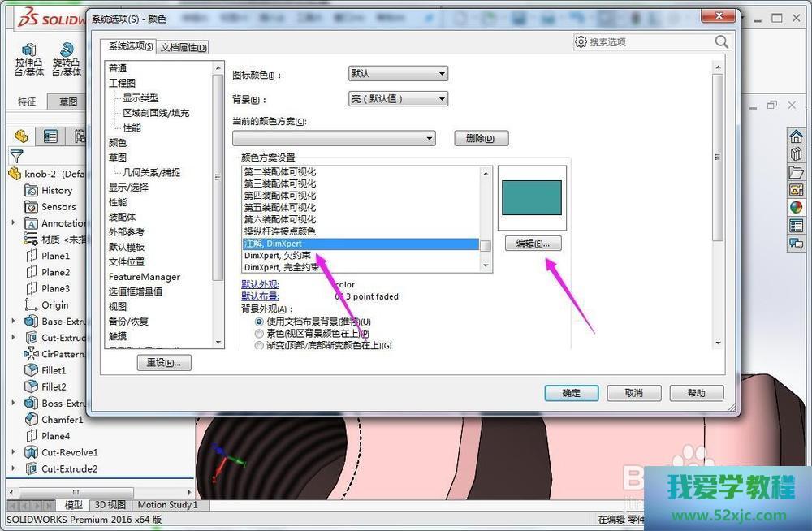
Task: Expand the Annotations node in feature tree
Action: (x=13, y=222)
